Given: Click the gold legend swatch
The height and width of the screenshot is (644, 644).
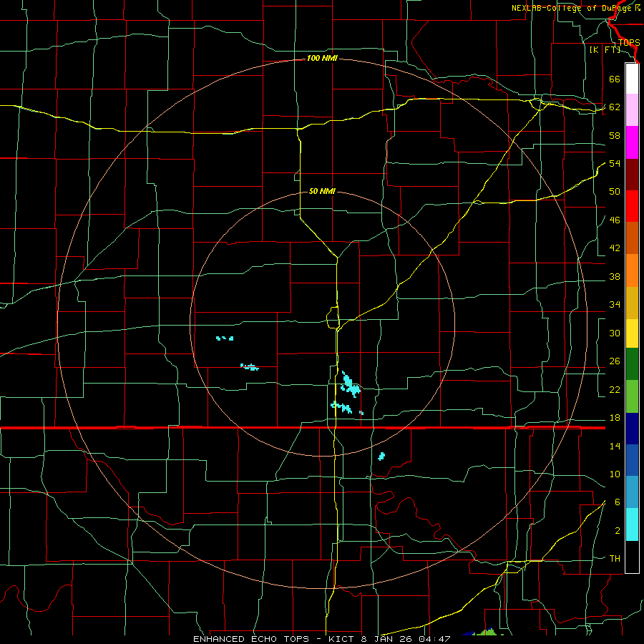Looking at the screenshot, I should [x=632, y=303].
